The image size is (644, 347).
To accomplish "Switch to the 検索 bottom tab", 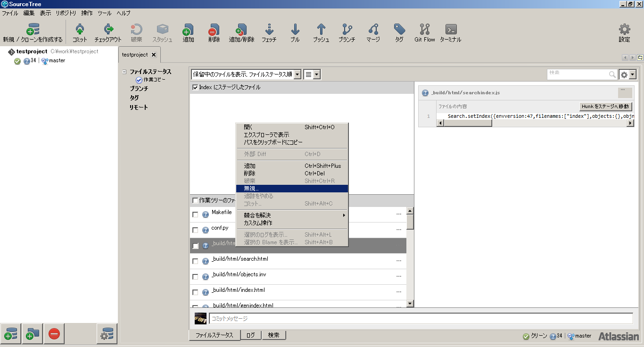I will point(273,335).
